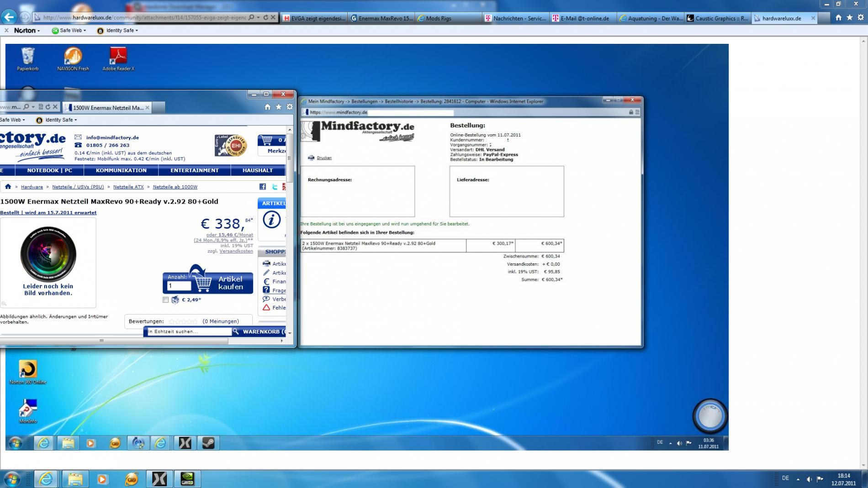Viewport: 868px width, 488px height.
Task: Click the Anzahl quantity field
Action: 179,286
